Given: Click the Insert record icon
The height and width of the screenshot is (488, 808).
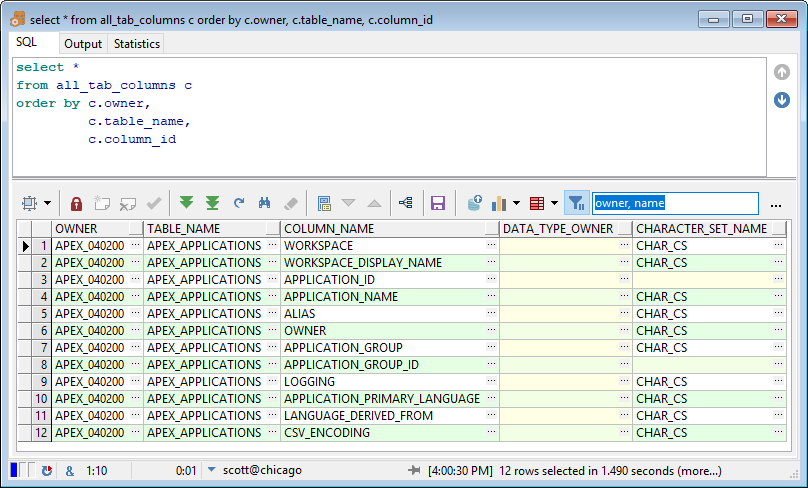Looking at the screenshot, I should tap(102, 203).
